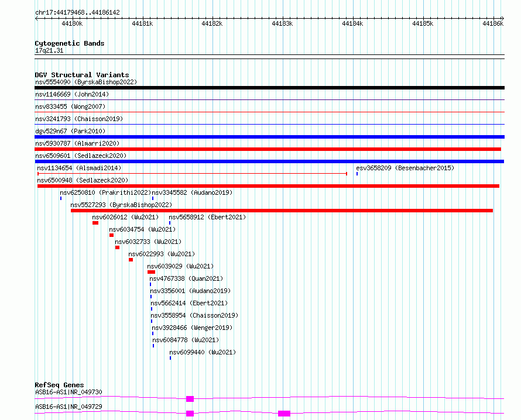Click the magenta exon on NR_049730 transcript
The height and width of the screenshot is (420, 521).
coord(190,399)
